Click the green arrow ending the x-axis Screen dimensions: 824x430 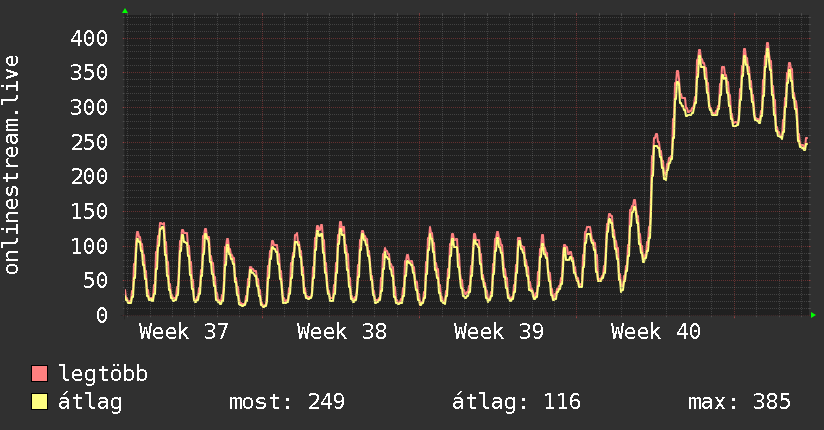pyautogui.click(x=813, y=315)
